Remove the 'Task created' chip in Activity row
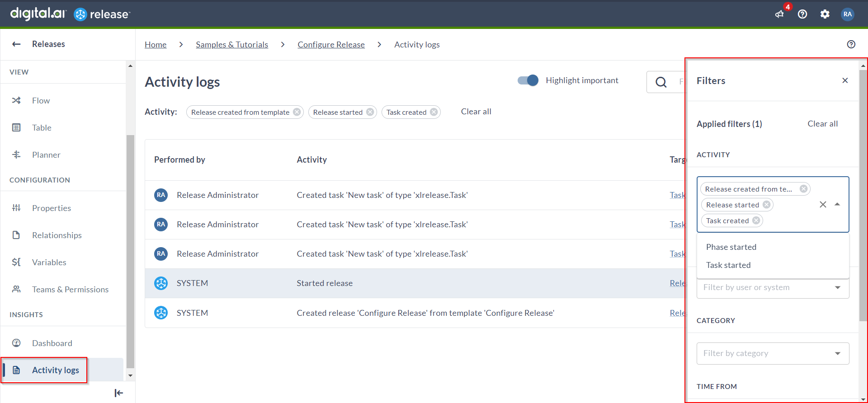868x403 pixels. [x=434, y=112]
